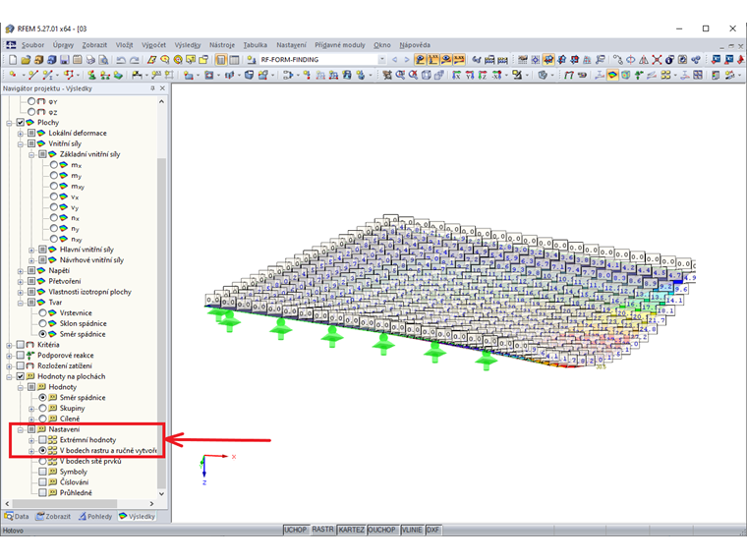This screenshot has height=560, width=747.
Task: Expand the Lokální deformace node
Action: pos(21,134)
